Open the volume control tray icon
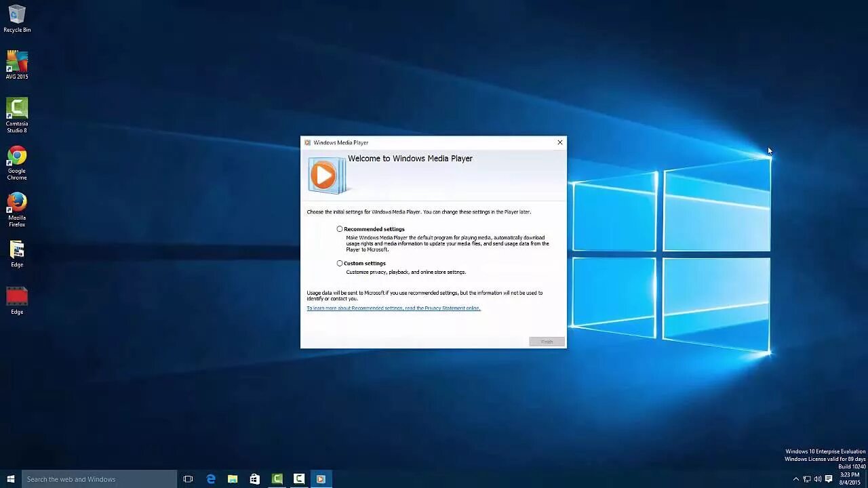Image resolution: width=868 pixels, height=488 pixels. (818, 479)
